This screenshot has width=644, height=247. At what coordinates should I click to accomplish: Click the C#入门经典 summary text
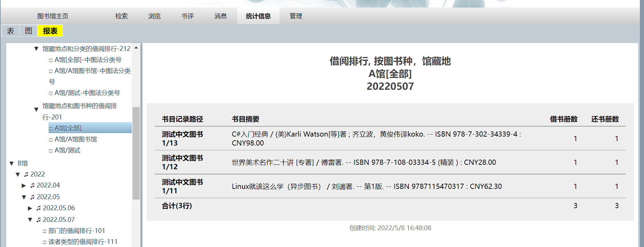click(x=376, y=139)
